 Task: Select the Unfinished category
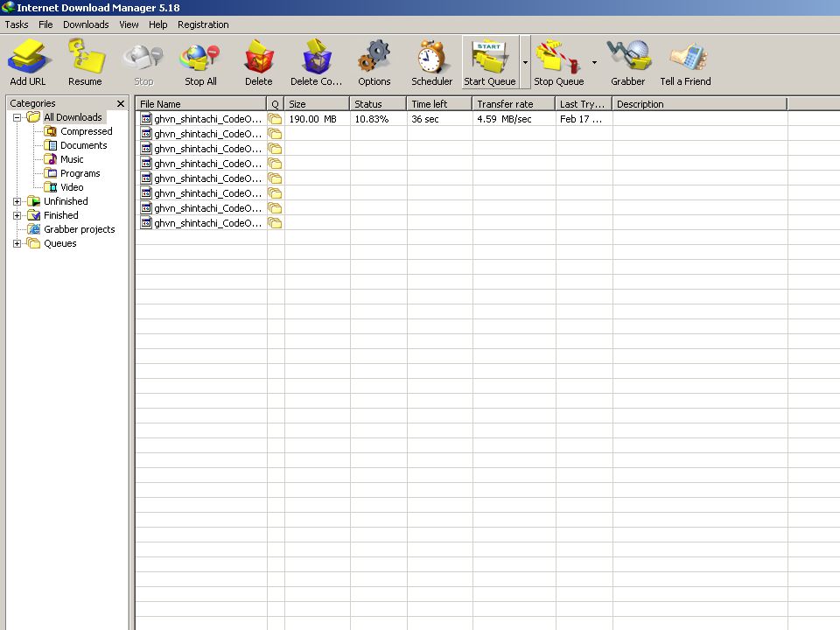pyautogui.click(x=66, y=201)
